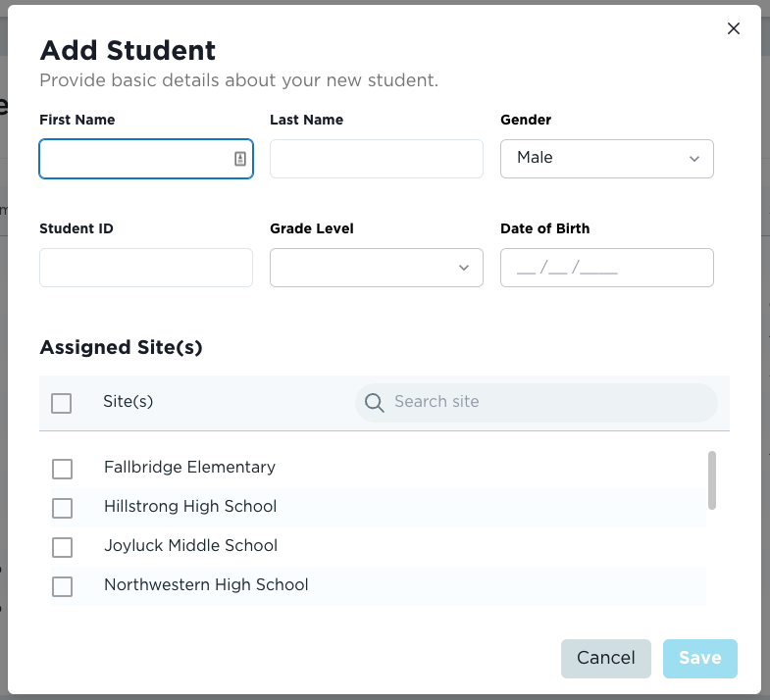Image resolution: width=770 pixels, height=700 pixels.
Task: Click the Grade Level chevron arrow
Action: pyautogui.click(x=464, y=268)
